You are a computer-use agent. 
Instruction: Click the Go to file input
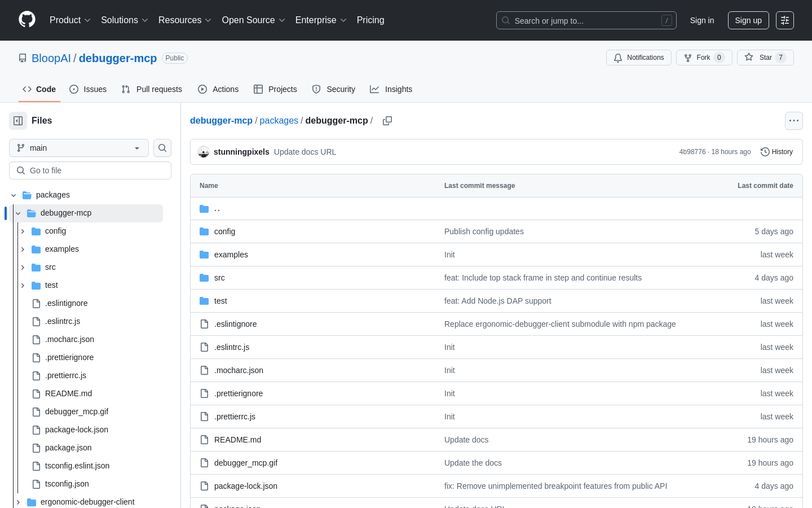coord(90,170)
